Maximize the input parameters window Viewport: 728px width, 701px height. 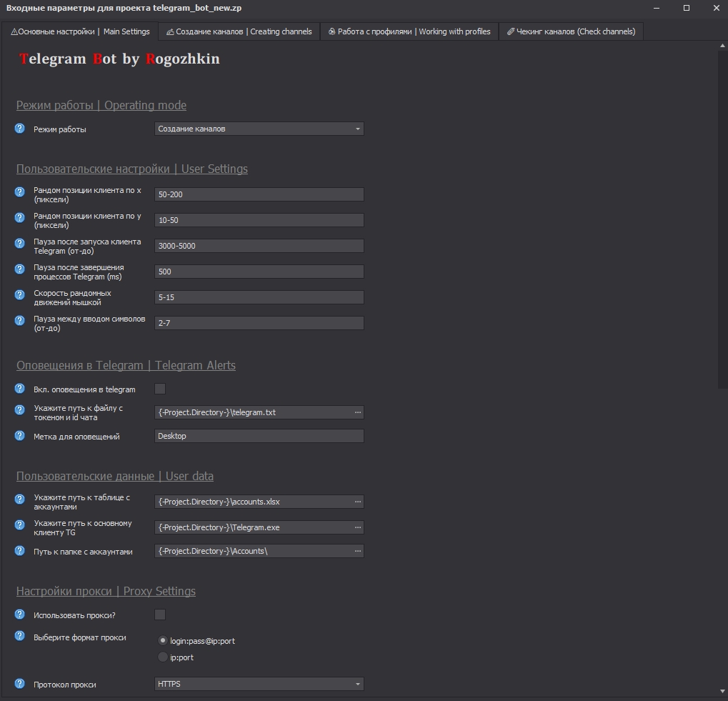pyautogui.click(x=687, y=8)
